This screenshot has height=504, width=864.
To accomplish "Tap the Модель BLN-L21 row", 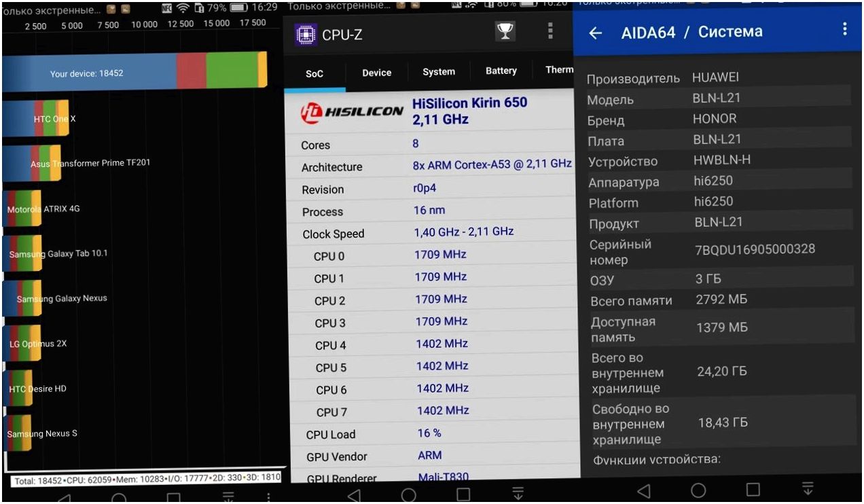I will click(x=717, y=98).
